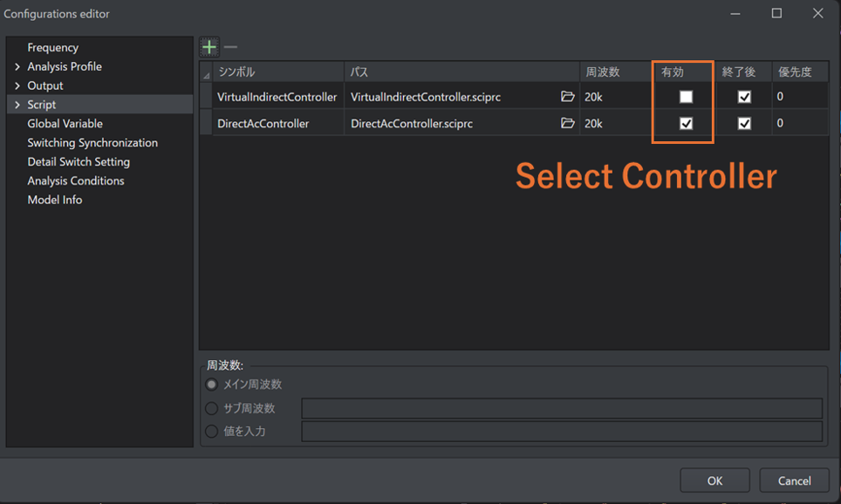Click the green plus add script icon

point(209,47)
